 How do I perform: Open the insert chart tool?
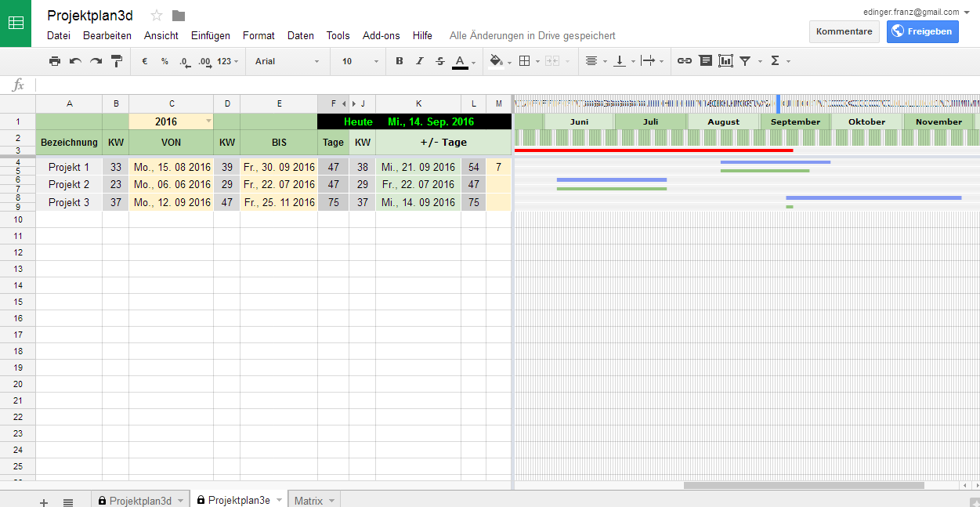pyautogui.click(x=725, y=60)
